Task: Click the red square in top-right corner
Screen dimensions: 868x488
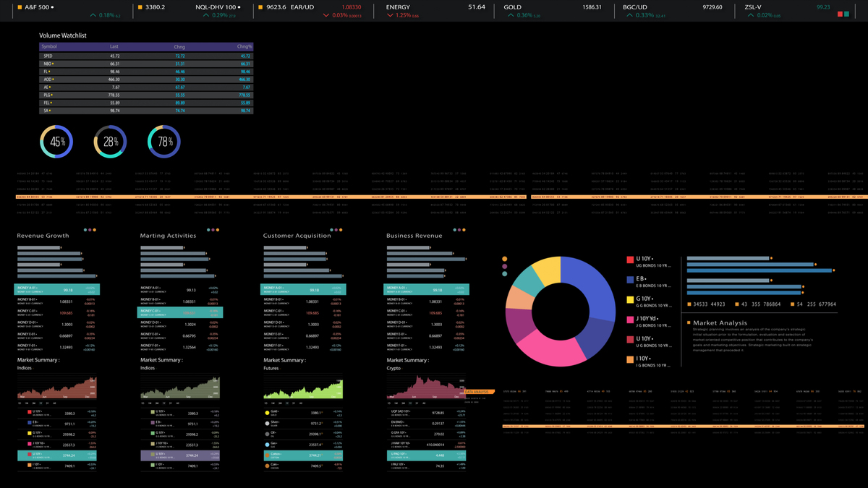Action: tap(841, 14)
